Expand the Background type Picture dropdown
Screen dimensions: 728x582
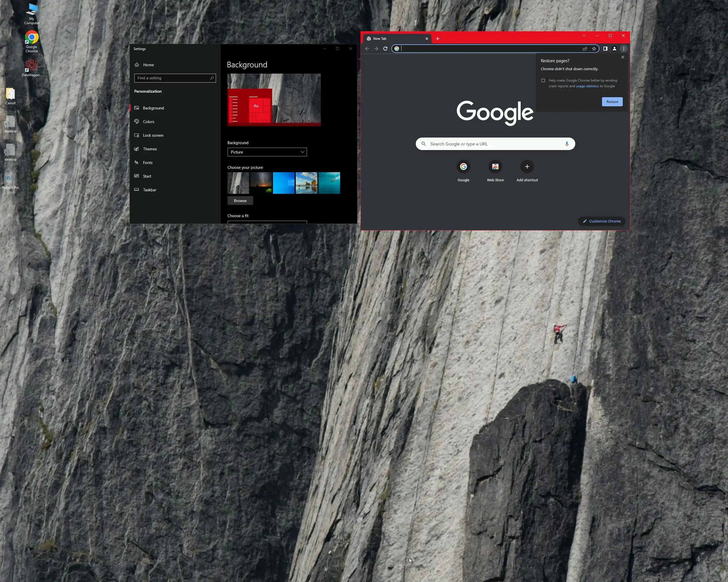(267, 152)
